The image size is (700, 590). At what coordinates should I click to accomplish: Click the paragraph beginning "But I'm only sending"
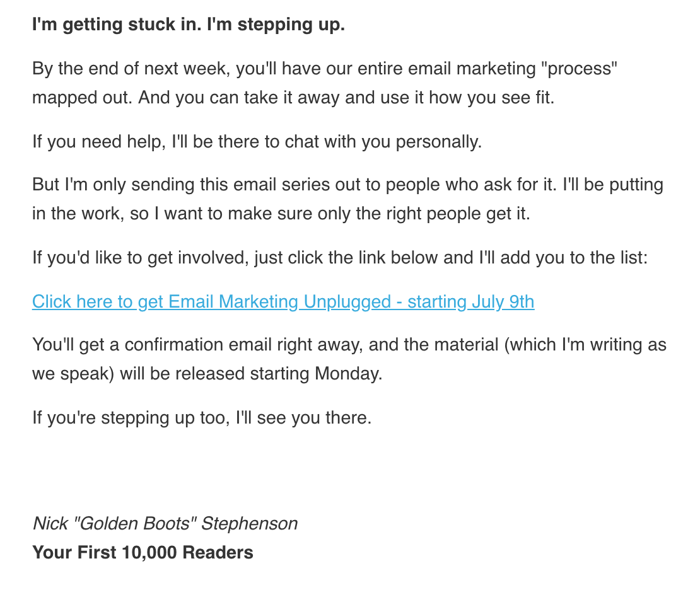(x=347, y=199)
